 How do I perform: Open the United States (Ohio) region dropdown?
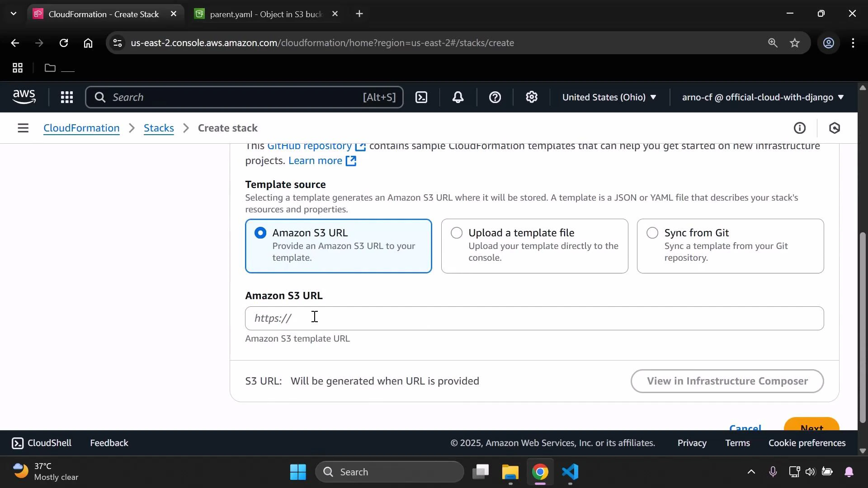[609, 97]
